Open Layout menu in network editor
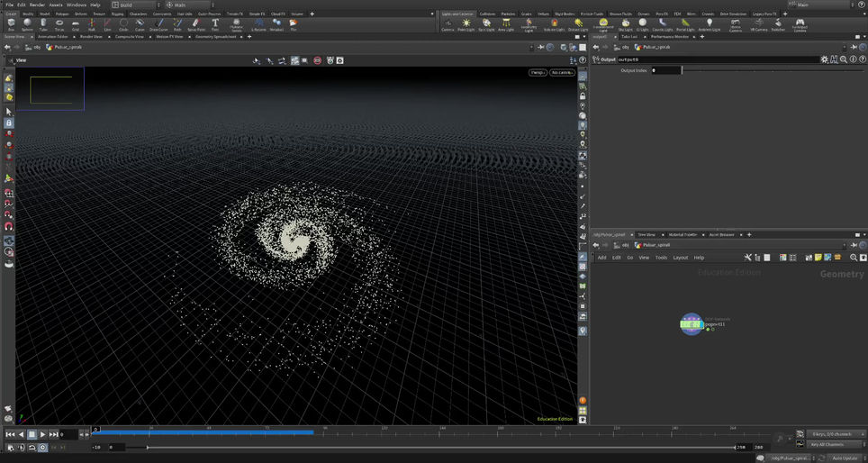This screenshot has height=463, width=868. coord(680,258)
